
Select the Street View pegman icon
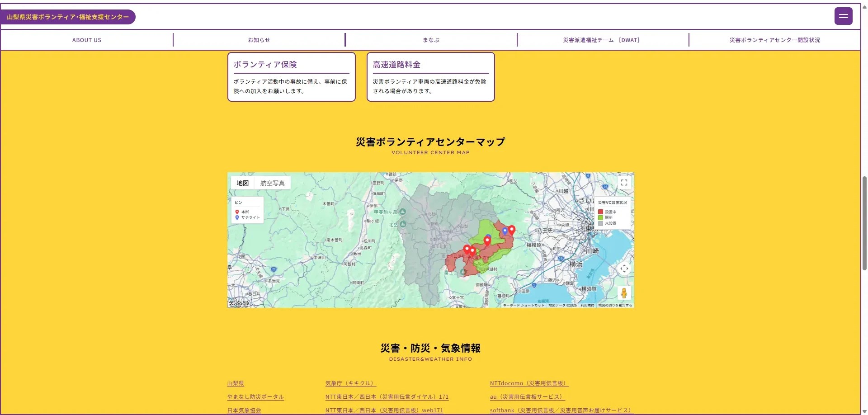pyautogui.click(x=624, y=293)
